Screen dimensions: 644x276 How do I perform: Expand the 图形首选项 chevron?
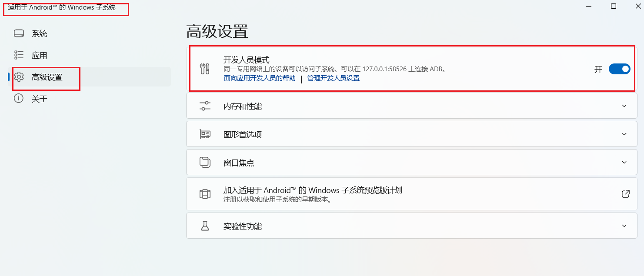[624, 134]
